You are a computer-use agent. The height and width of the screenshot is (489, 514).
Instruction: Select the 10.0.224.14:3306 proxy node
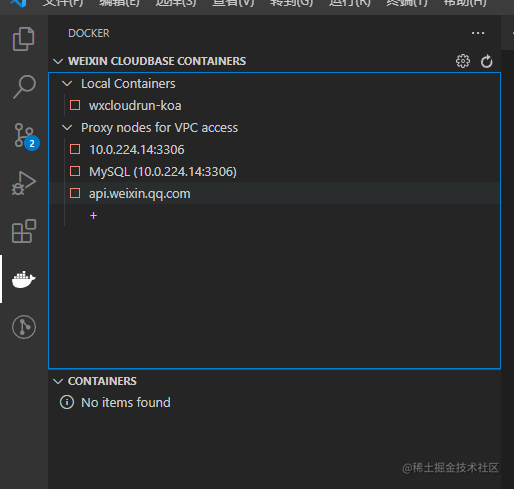[274, 149]
